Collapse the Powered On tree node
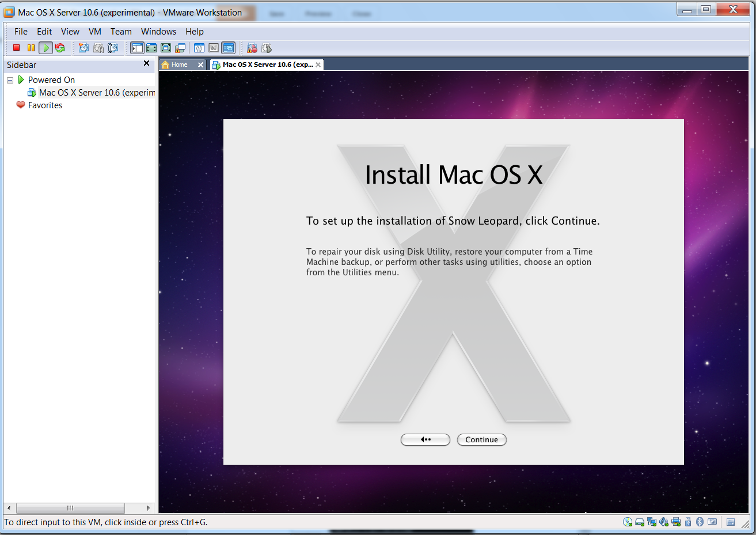Image resolution: width=756 pixels, height=535 pixels. tap(10, 80)
